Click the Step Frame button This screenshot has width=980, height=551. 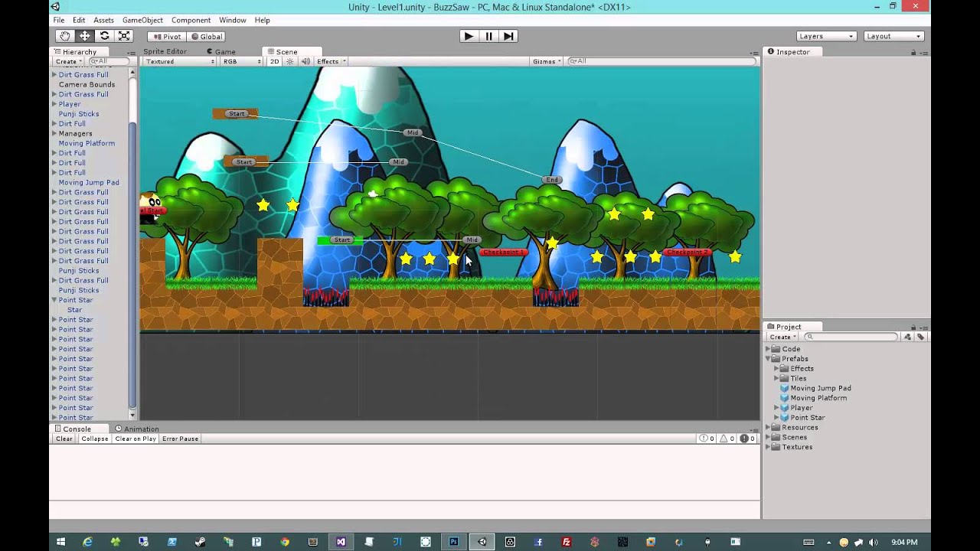click(x=508, y=36)
